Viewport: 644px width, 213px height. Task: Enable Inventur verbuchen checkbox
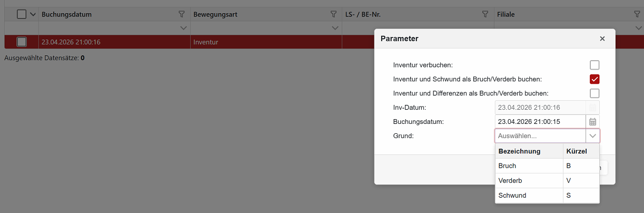(x=595, y=65)
